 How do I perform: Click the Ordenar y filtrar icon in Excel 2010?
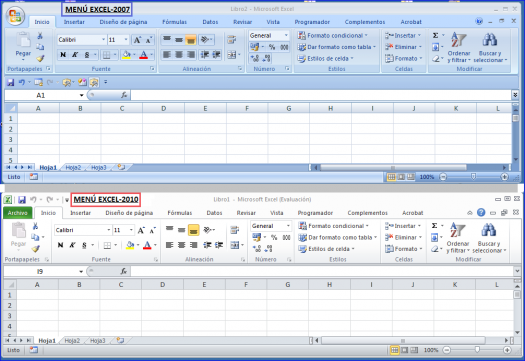(x=457, y=231)
